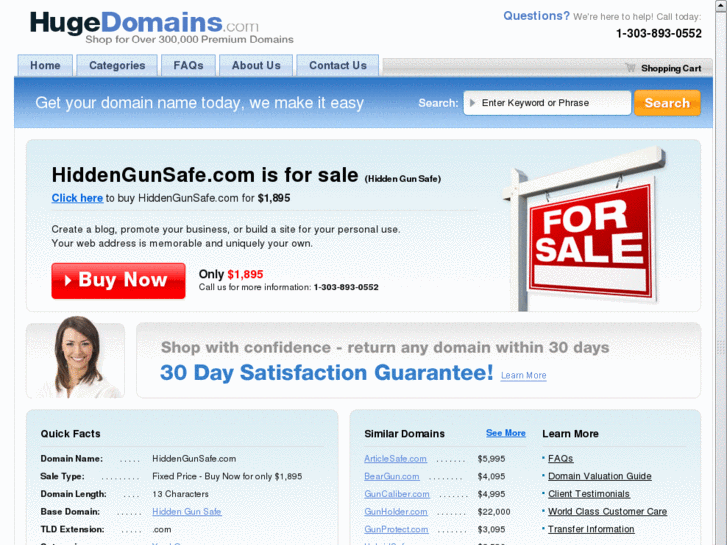Click the Similar Domains heading

point(404,434)
